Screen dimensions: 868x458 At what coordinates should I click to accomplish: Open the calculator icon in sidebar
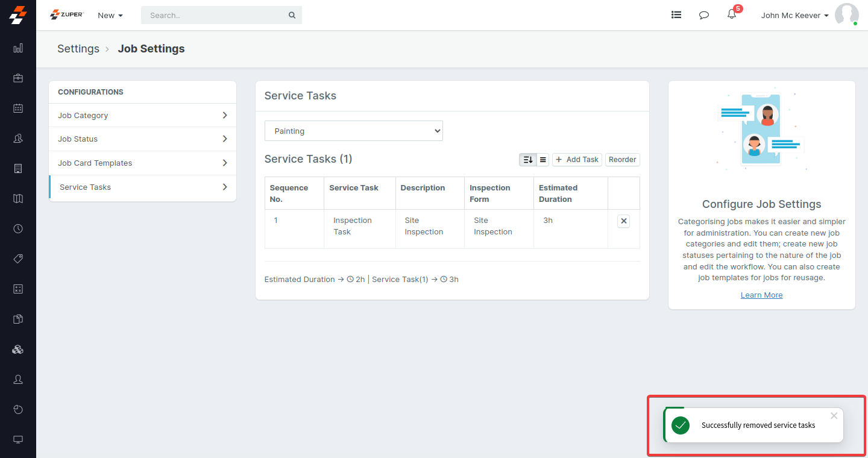[x=18, y=289]
